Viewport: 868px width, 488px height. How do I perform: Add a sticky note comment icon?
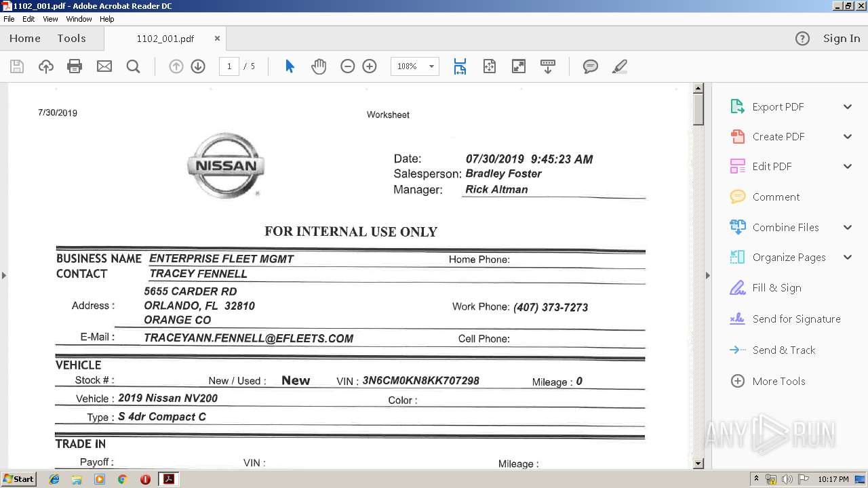click(591, 66)
